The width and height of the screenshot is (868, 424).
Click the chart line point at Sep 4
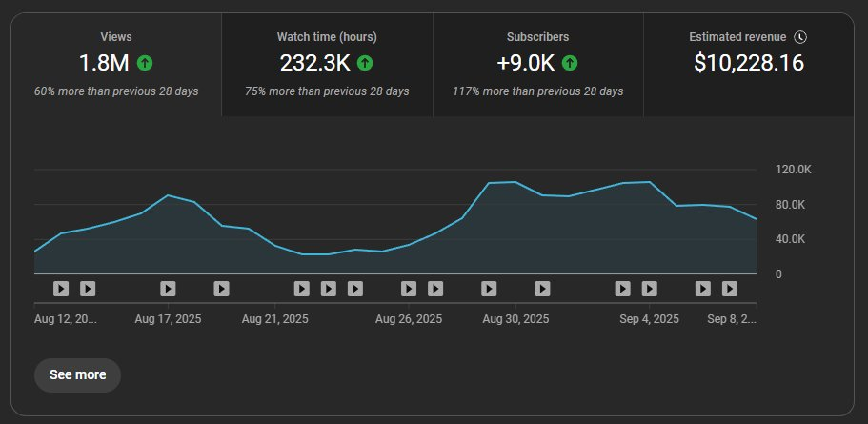click(x=650, y=182)
